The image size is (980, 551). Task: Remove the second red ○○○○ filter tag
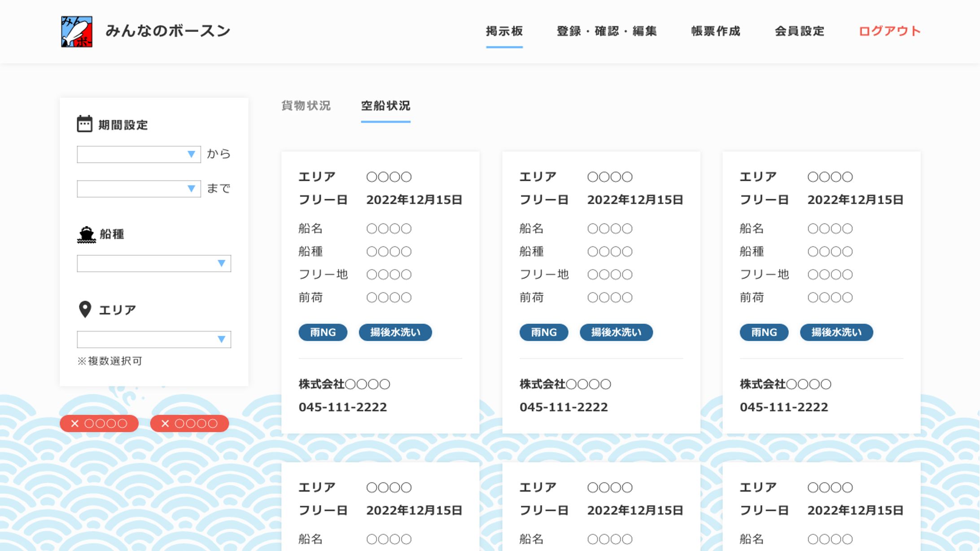coord(165,424)
